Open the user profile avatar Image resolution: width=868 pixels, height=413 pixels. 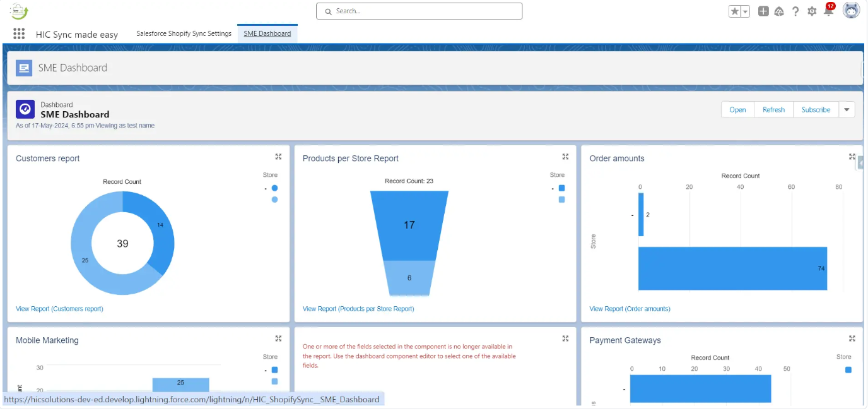pyautogui.click(x=851, y=11)
